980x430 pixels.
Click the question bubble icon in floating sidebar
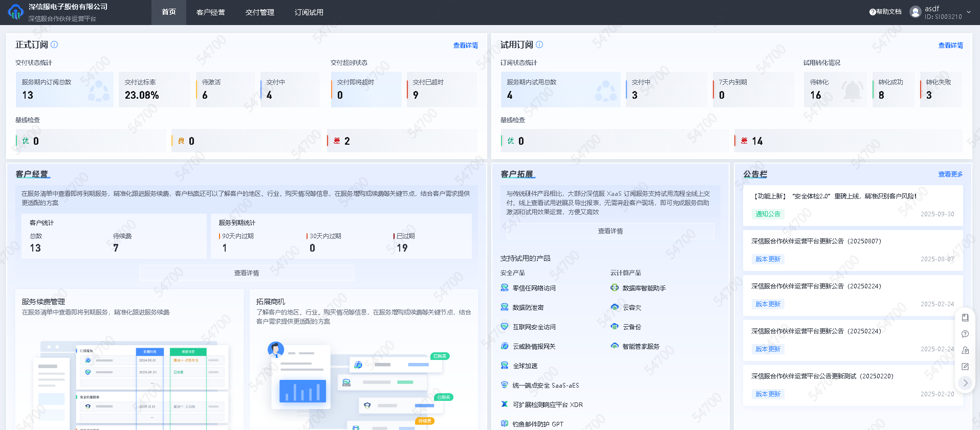965,334
